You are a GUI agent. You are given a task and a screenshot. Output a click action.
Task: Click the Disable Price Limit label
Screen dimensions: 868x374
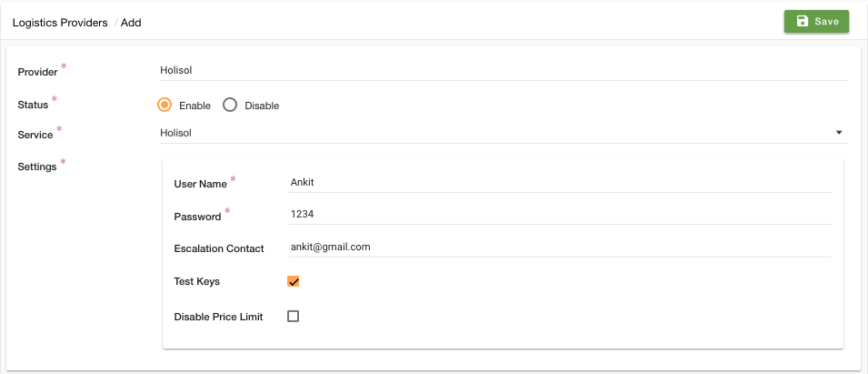click(x=218, y=317)
